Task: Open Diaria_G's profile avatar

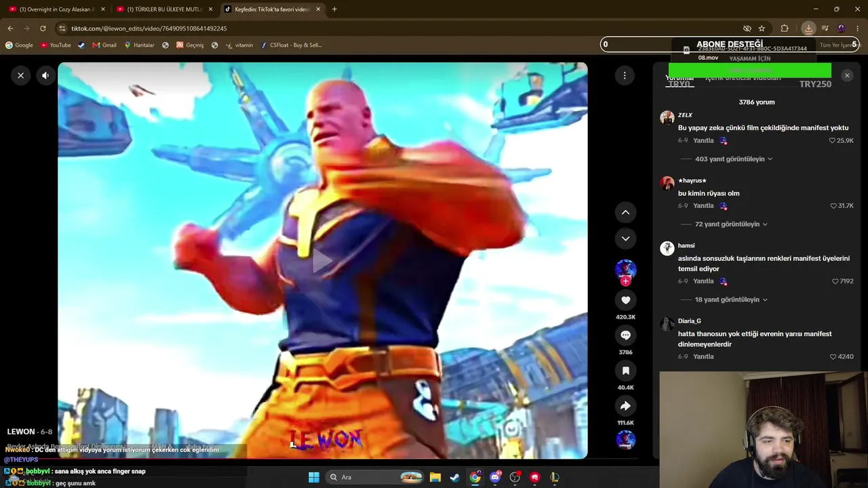Action: tap(667, 323)
